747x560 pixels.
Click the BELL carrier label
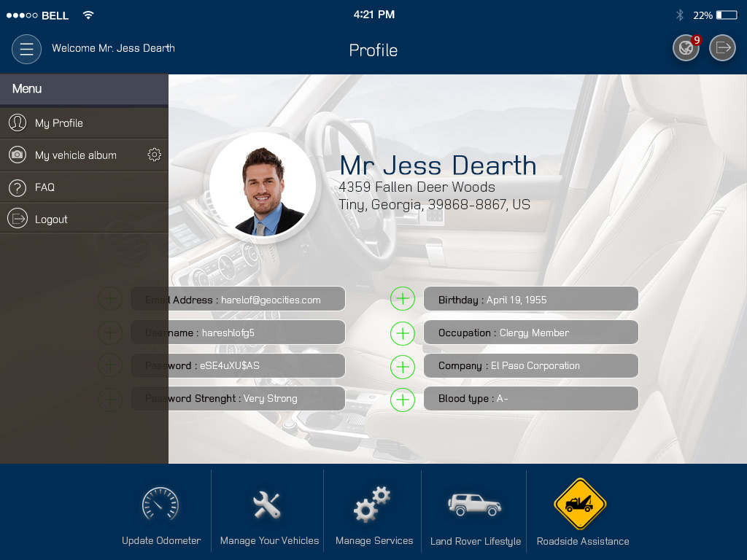[55, 15]
